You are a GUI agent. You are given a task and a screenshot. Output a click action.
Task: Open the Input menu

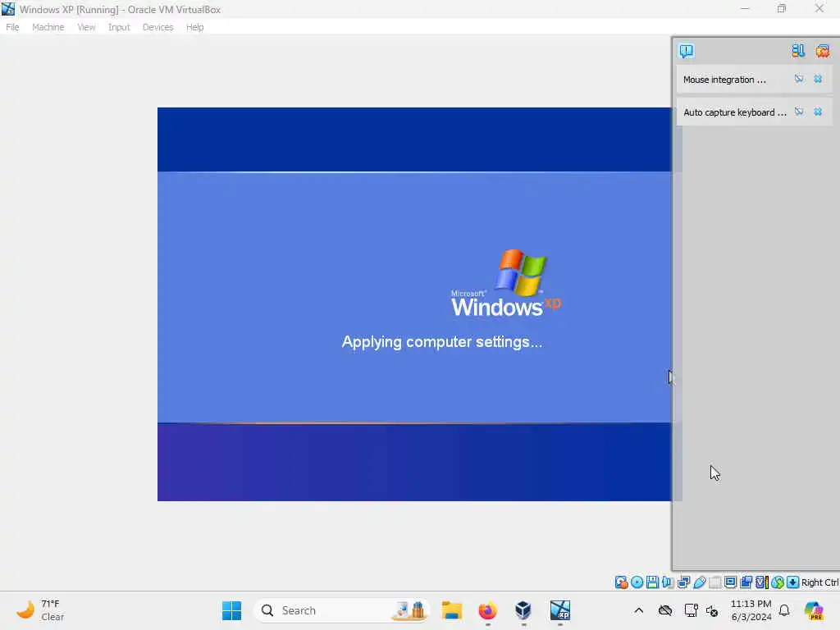[119, 27]
